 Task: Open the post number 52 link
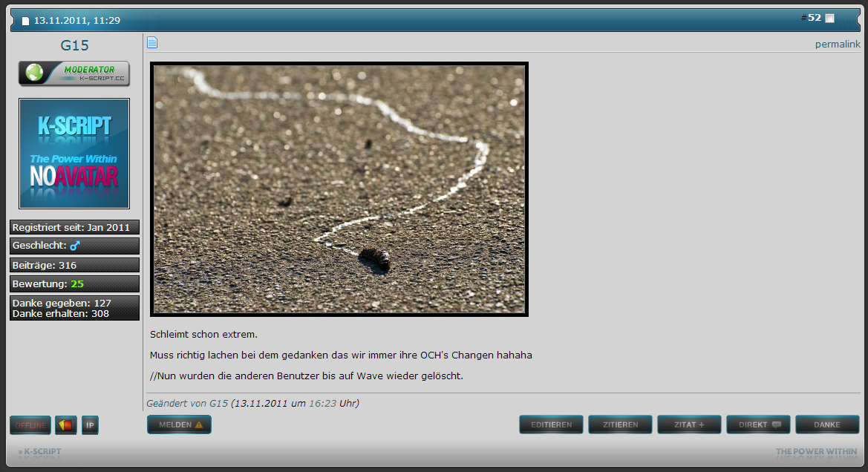coord(814,18)
